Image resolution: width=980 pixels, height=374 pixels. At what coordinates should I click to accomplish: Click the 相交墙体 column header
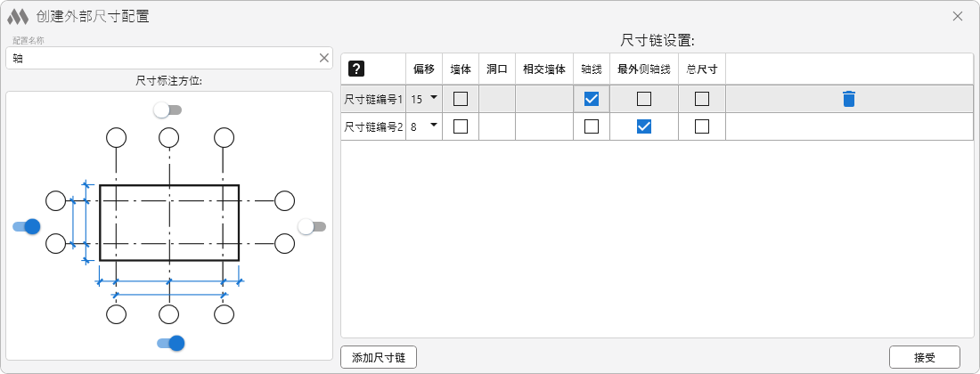pyautogui.click(x=543, y=69)
